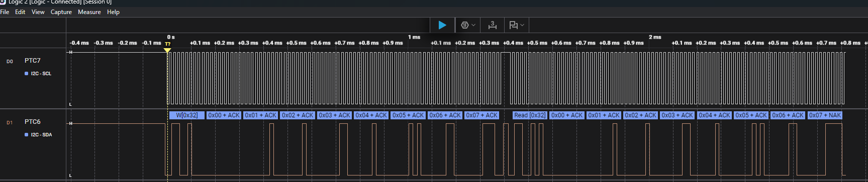Select the 0x05 + ACK frame in write transaction
868x182 pixels.
(408, 115)
